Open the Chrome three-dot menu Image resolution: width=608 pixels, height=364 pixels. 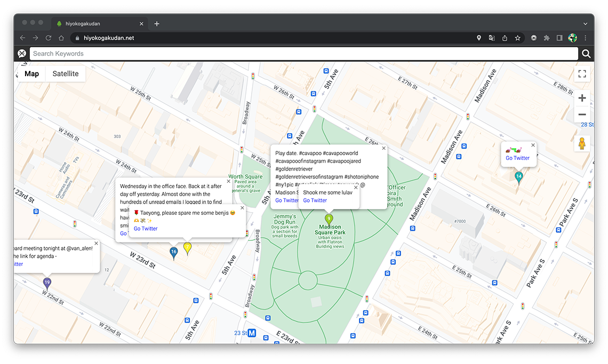(x=586, y=38)
